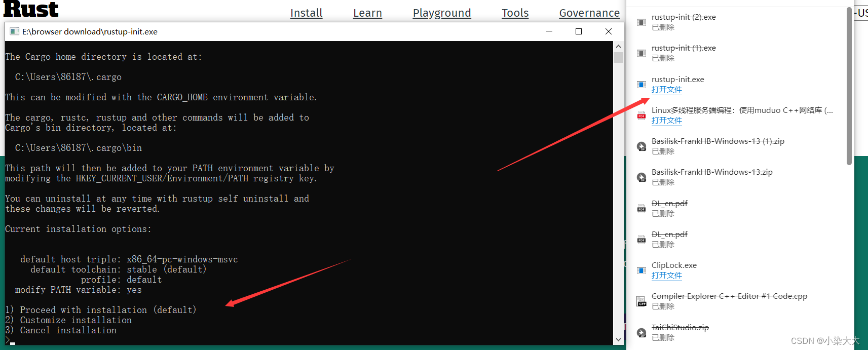
Task: Click the console window title bar icon
Action: point(14,31)
